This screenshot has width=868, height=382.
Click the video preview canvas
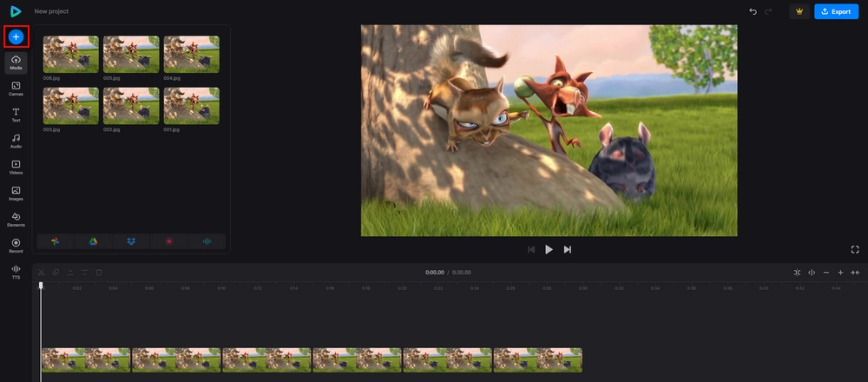coord(549,130)
